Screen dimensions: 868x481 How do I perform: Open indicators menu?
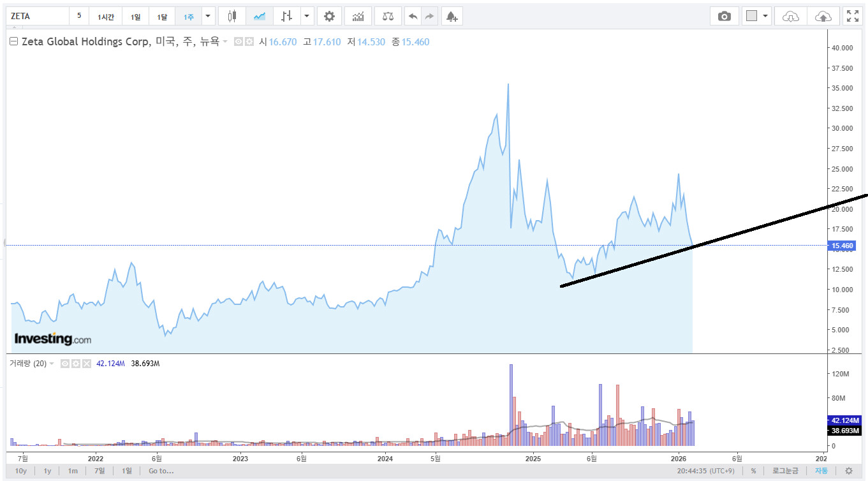358,17
